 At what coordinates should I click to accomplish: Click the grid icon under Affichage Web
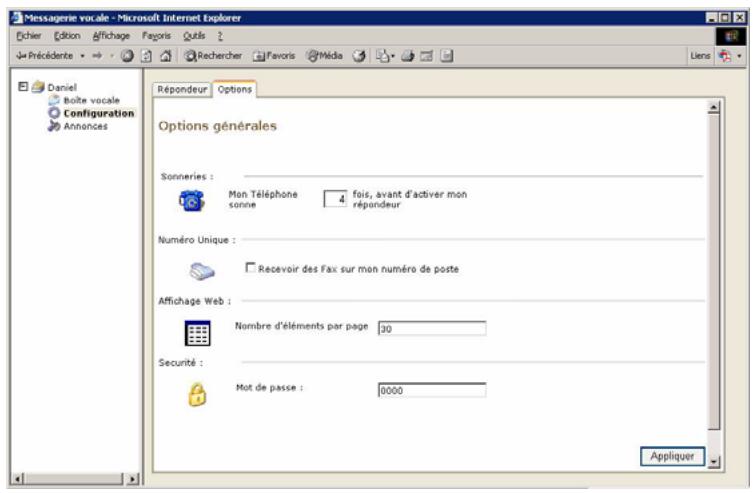coord(198,333)
